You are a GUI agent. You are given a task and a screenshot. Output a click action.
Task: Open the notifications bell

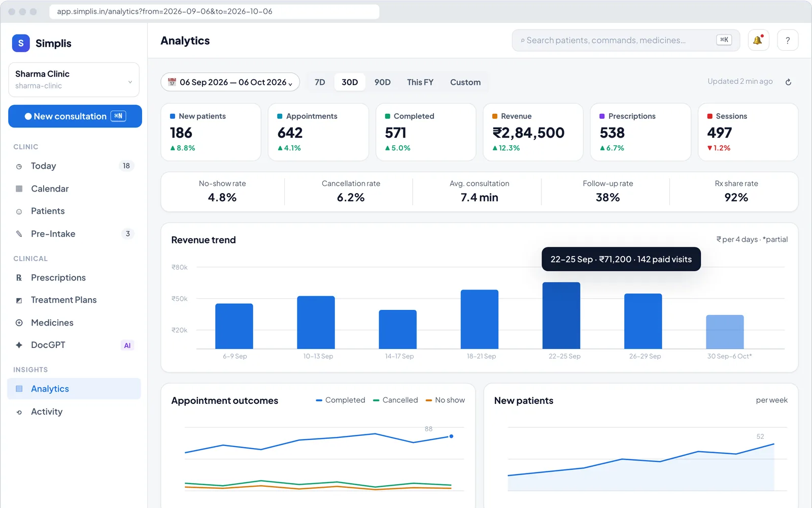758,40
